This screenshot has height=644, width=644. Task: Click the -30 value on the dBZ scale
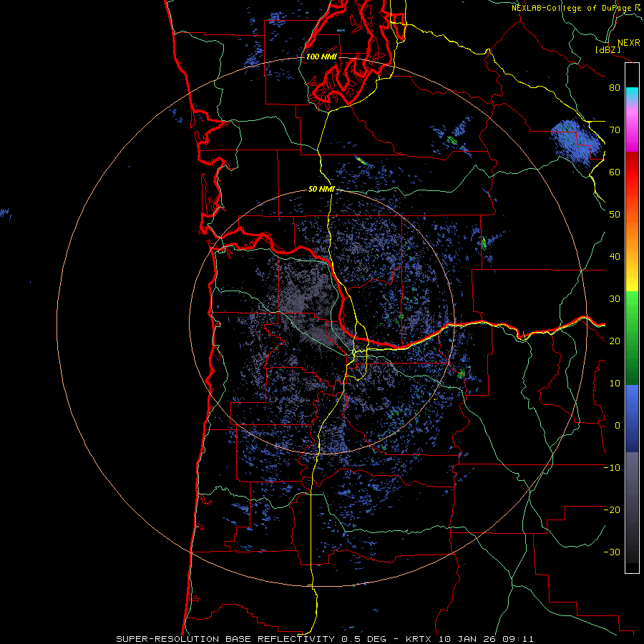point(612,552)
